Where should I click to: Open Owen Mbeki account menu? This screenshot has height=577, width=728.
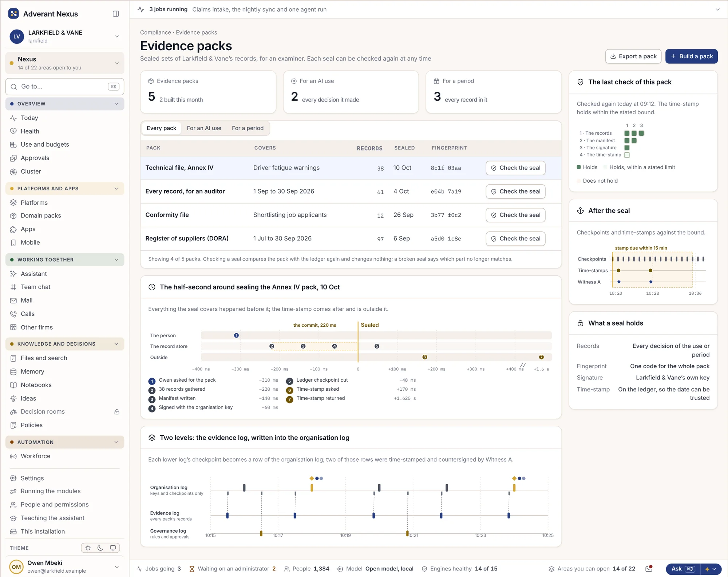coord(65,566)
